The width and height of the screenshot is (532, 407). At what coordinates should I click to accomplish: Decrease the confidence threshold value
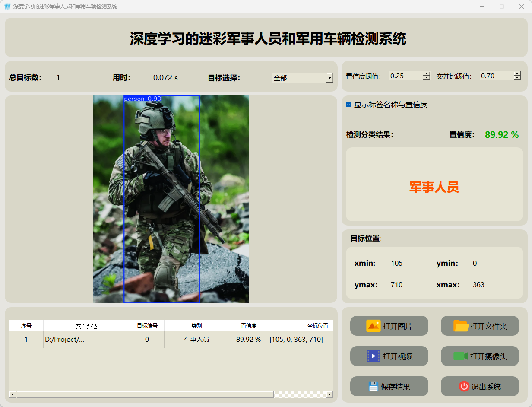(427, 78)
